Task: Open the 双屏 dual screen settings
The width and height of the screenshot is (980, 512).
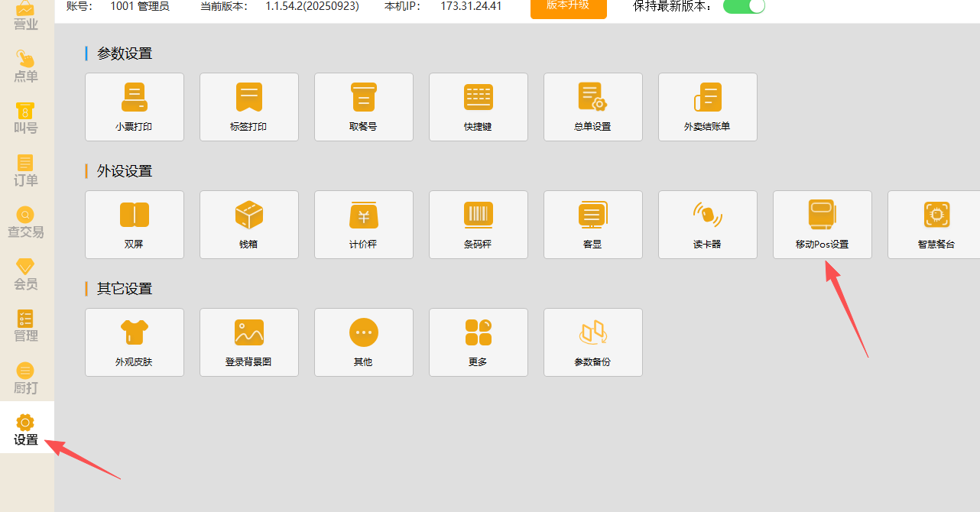Action: coord(135,225)
